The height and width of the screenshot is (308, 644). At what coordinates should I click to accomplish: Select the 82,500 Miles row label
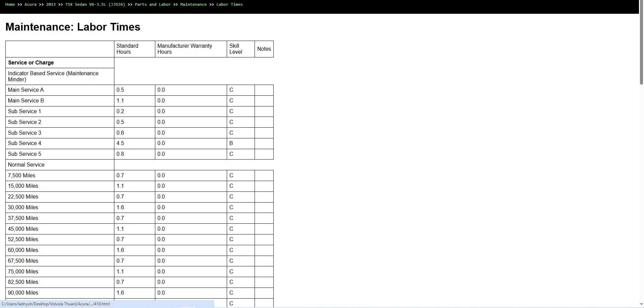23,282
